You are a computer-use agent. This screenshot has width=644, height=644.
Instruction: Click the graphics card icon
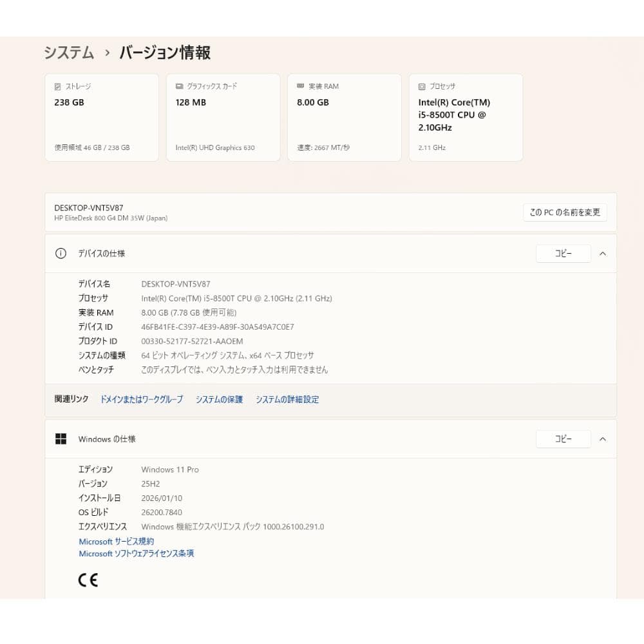pos(179,86)
